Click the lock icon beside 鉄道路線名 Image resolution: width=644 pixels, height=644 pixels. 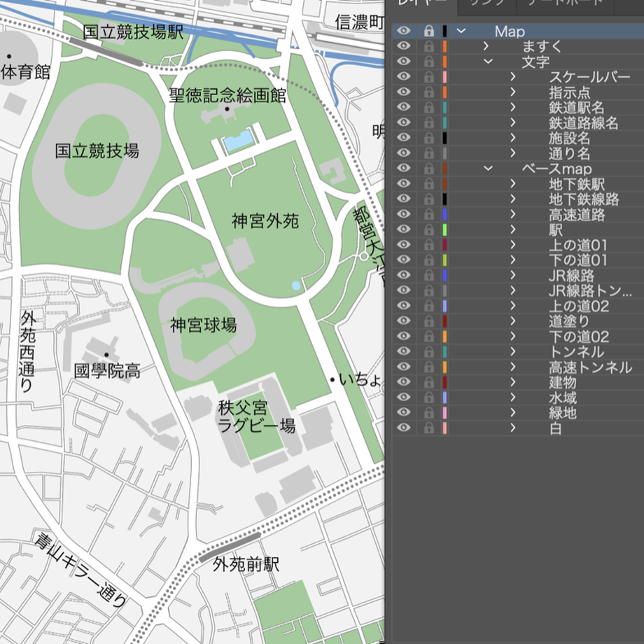pyautogui.click(x=429, y=122)
